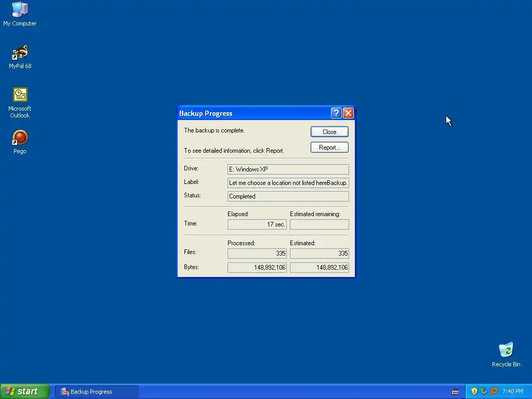Click the processed files 335 value
Screen dimensions: 532x399
pos(257,254)
